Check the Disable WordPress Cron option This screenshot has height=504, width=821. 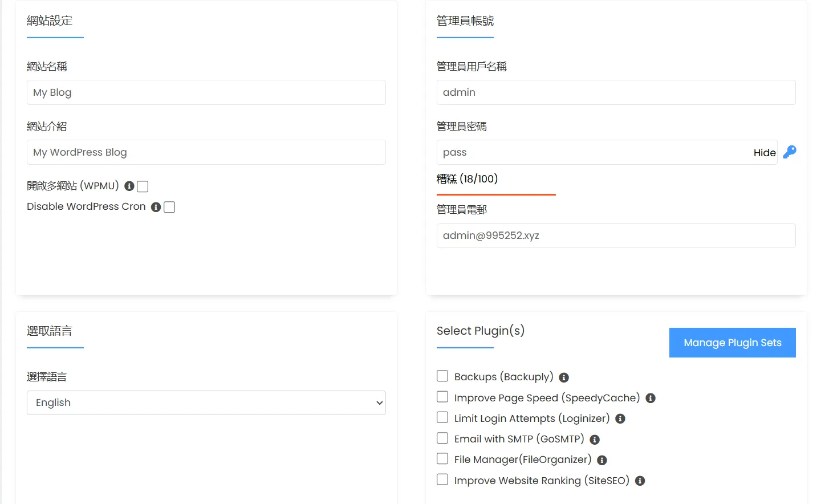tap(169, 207)
